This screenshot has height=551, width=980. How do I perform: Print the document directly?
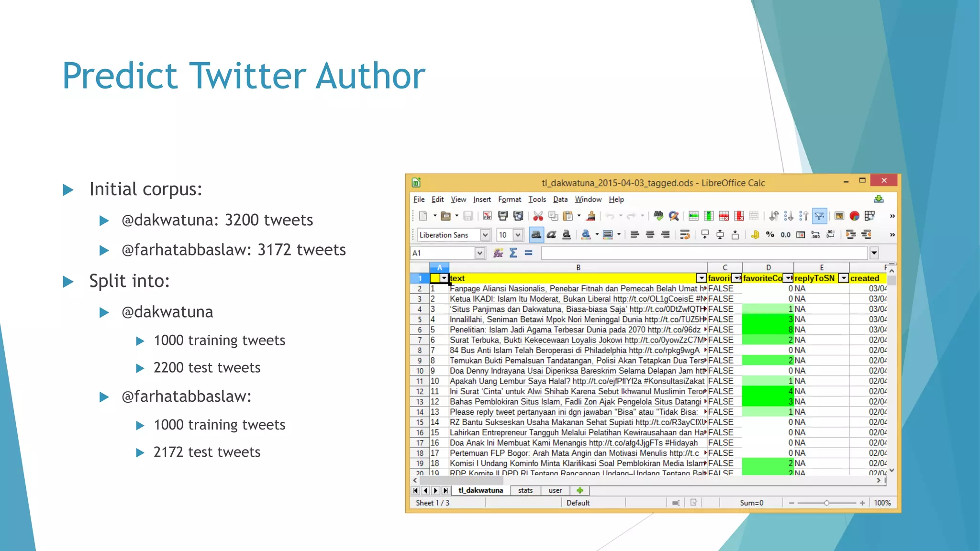pyautogui.click(x=503, y=216)
